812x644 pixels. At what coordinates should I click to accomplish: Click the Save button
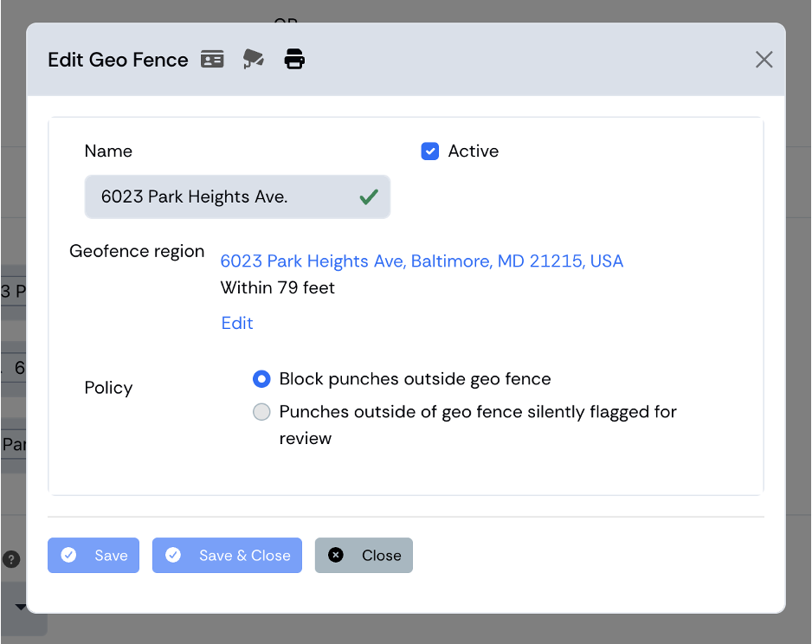click(93, 555)
